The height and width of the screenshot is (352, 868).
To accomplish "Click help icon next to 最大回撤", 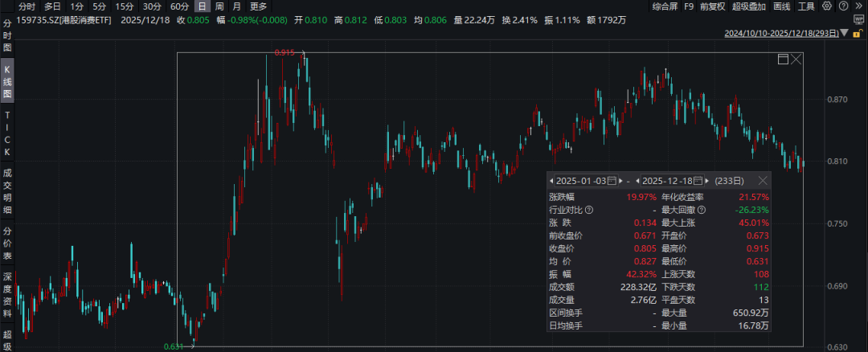I will 702,210.
